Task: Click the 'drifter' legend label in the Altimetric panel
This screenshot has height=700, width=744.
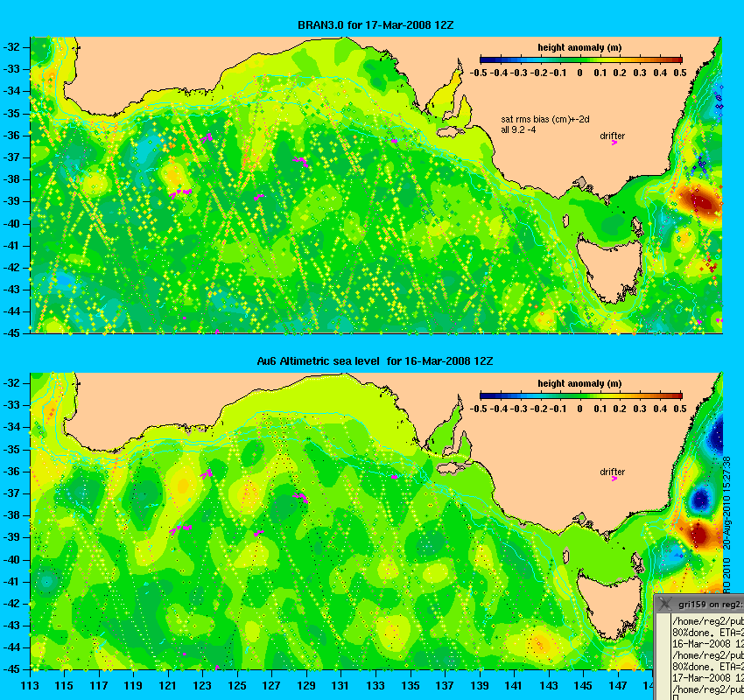Action: click(x=612, y=472)
